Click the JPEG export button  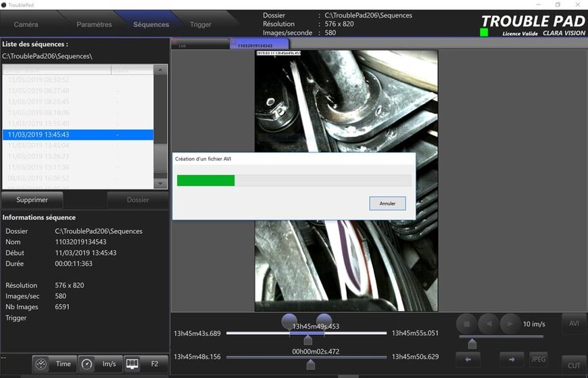coord(538,359)
